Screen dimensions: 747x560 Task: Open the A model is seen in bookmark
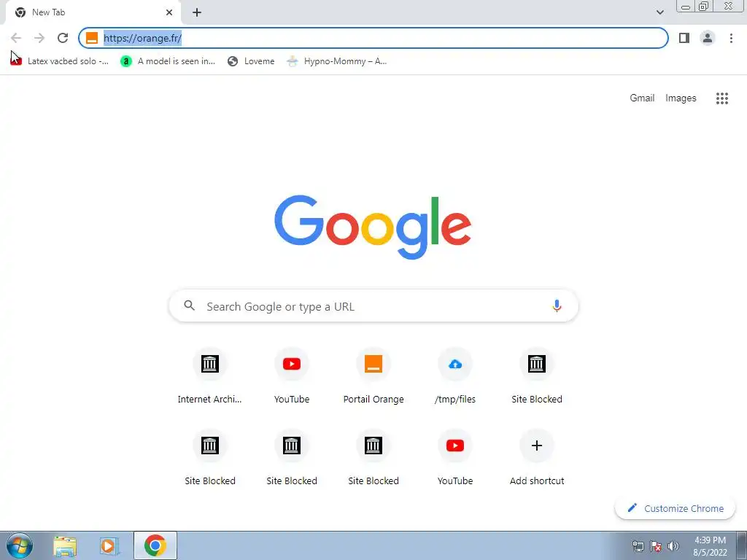pyautogui.click(x=168, y=61)
